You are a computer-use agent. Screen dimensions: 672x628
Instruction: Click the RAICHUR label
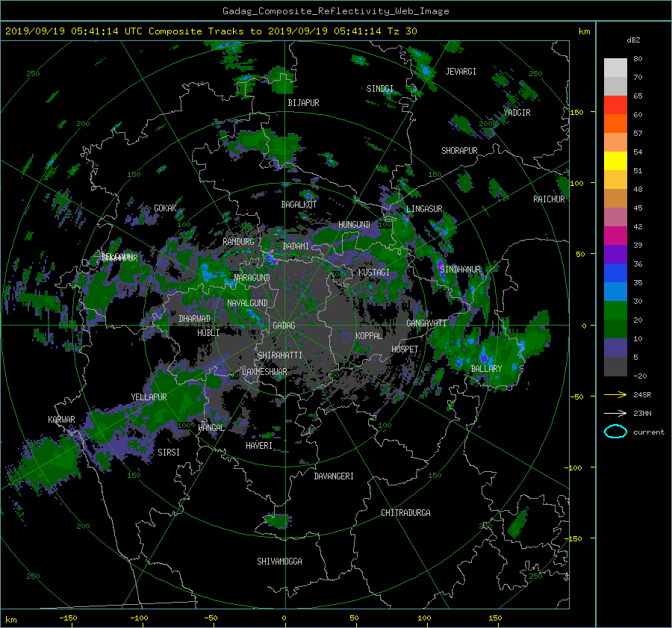click(x=549, y=199)
